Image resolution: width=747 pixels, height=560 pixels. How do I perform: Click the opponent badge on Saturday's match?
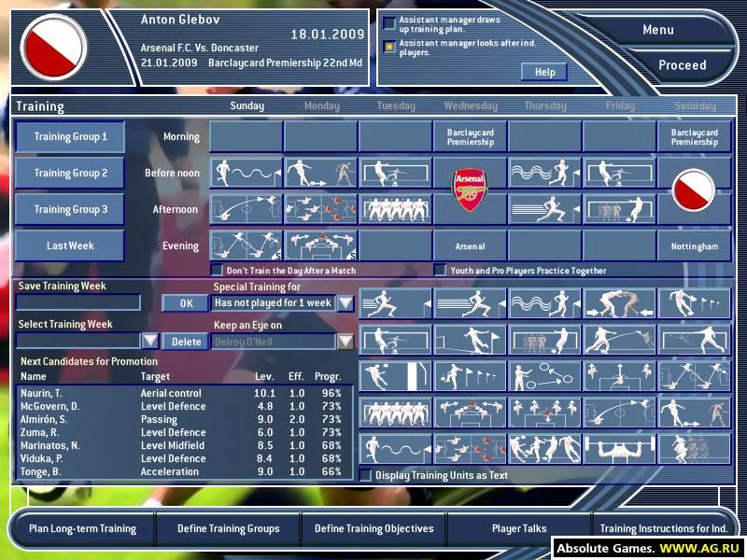tap(694, 190)
